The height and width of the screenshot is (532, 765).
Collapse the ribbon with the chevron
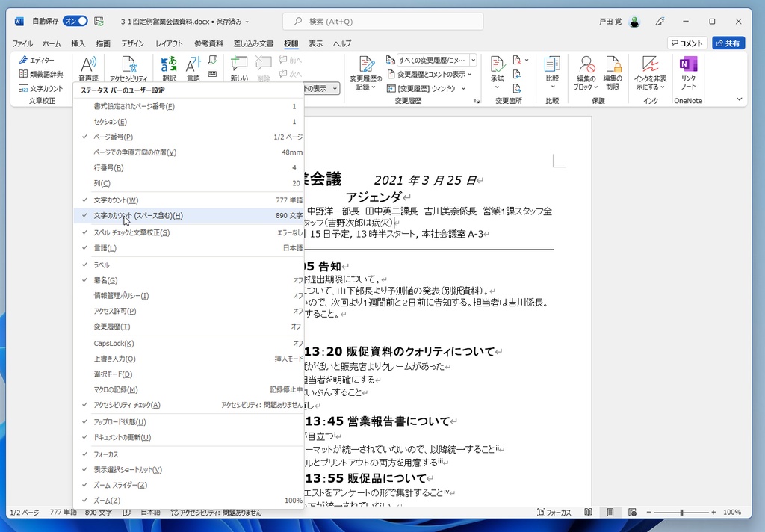[x=739, y=99]
